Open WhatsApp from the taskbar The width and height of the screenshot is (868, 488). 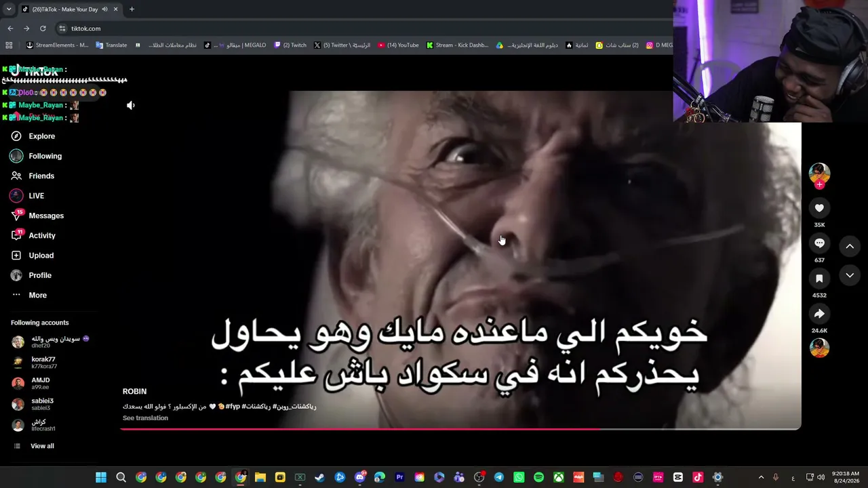519,477
